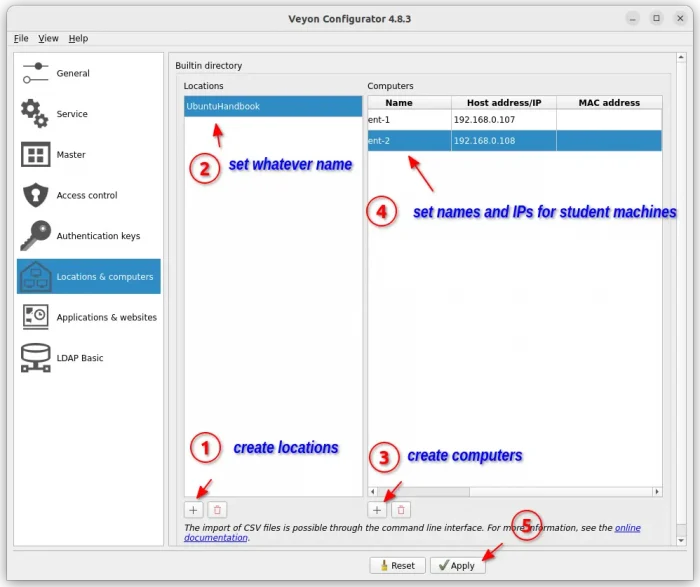This screenshot has height=587, width=700.
Task: Click the computers list horizontal scrollbar
Action: (x=514, y=492)
